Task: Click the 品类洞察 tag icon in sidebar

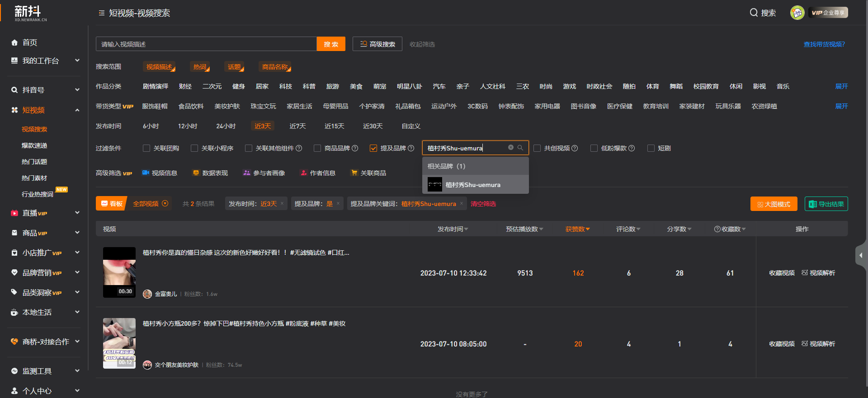Action: [x=14, y=292]
